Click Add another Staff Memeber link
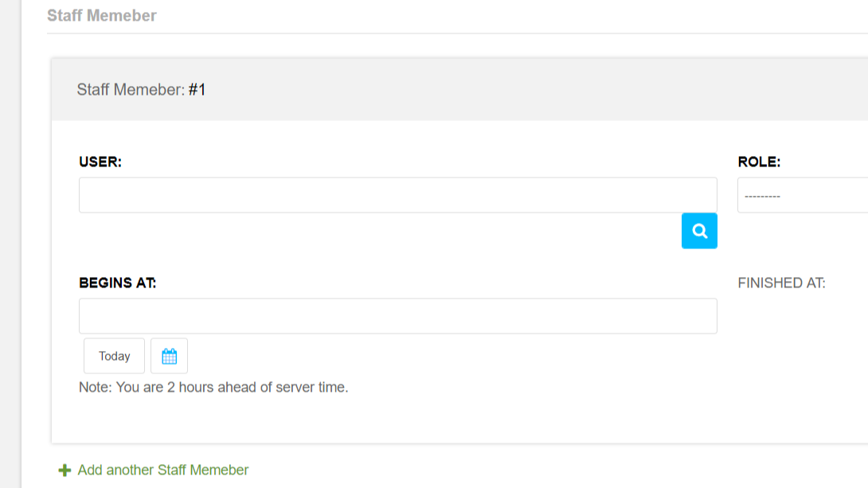 click(162, 470)
